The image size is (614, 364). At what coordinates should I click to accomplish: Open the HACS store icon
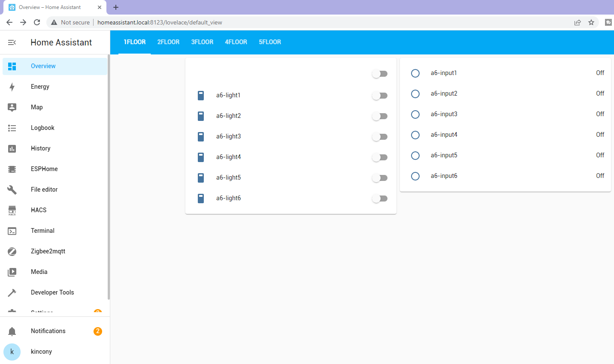[12, 210]
